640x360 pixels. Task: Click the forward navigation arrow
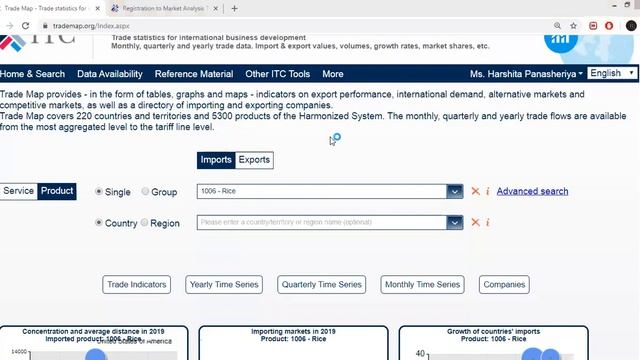pyautogui.click(x=9, y=26)
